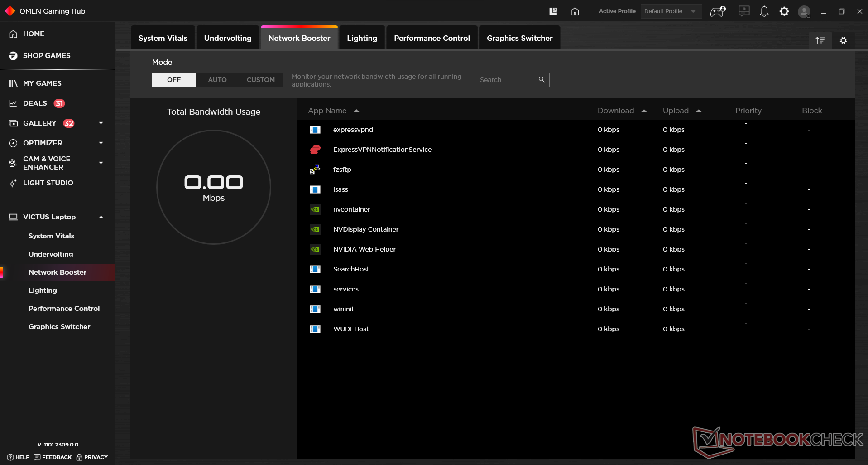Click the sort order icon above the panel
Image resolution: width=868 pixels, height=465 pixels.
pyautogui.click(x=820, y=40)
